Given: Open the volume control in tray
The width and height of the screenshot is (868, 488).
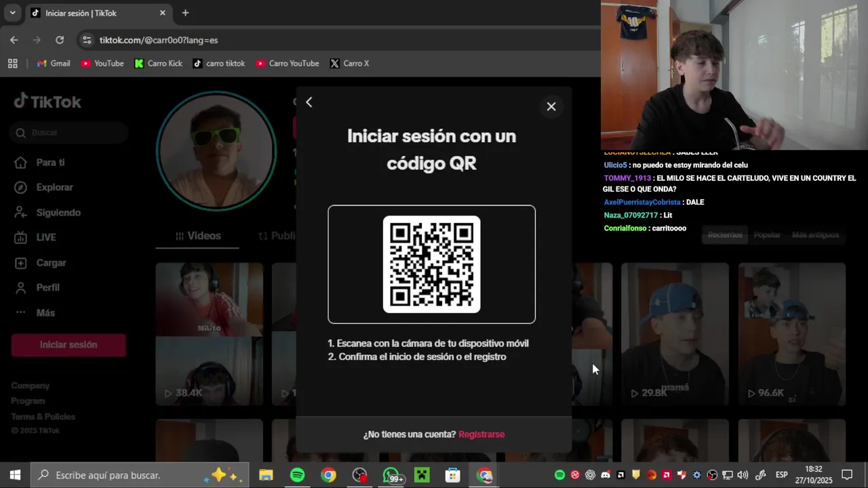Looking at the screenshot, I should click(743, 475).
